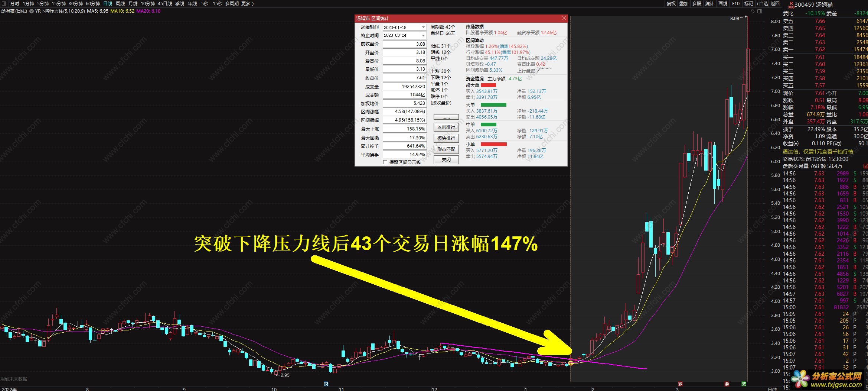
Task: Click the diamond marker icon above the chart
Action: click(x=753, y=11)
